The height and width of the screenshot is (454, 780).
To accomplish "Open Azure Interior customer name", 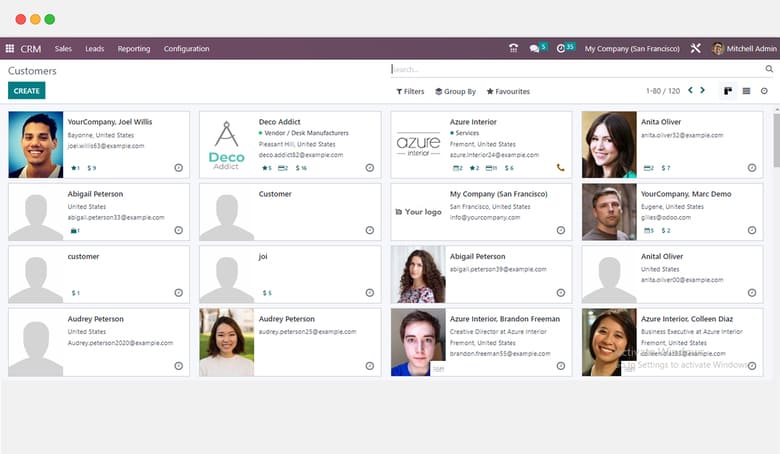I will [473, 122].
